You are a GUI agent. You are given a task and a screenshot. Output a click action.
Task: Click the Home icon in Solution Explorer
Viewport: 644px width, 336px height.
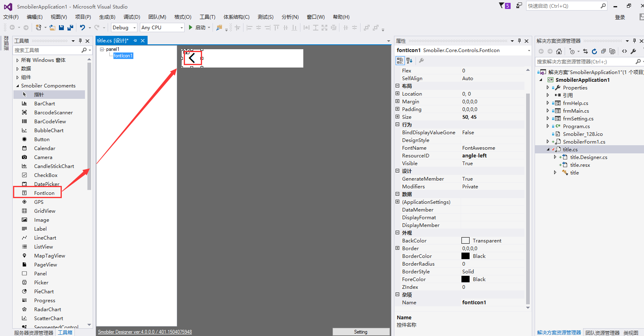(x=559, y=51)
